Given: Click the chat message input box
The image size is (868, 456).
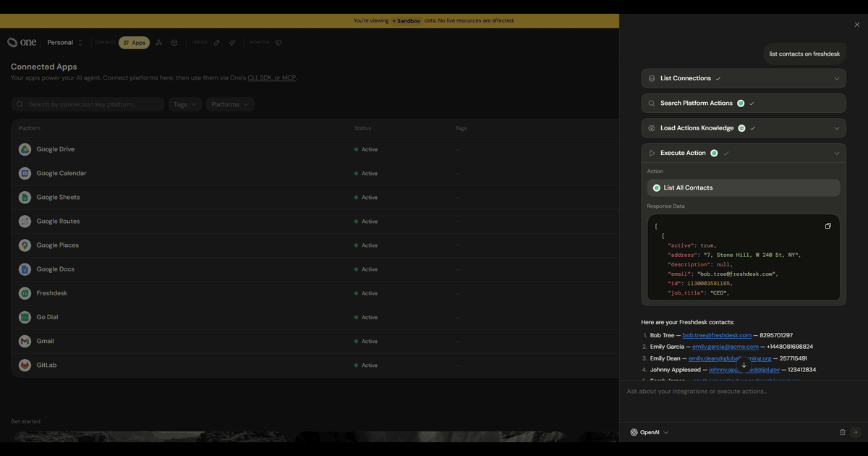Looking at the screenshot, I should [x=744, y=392].
